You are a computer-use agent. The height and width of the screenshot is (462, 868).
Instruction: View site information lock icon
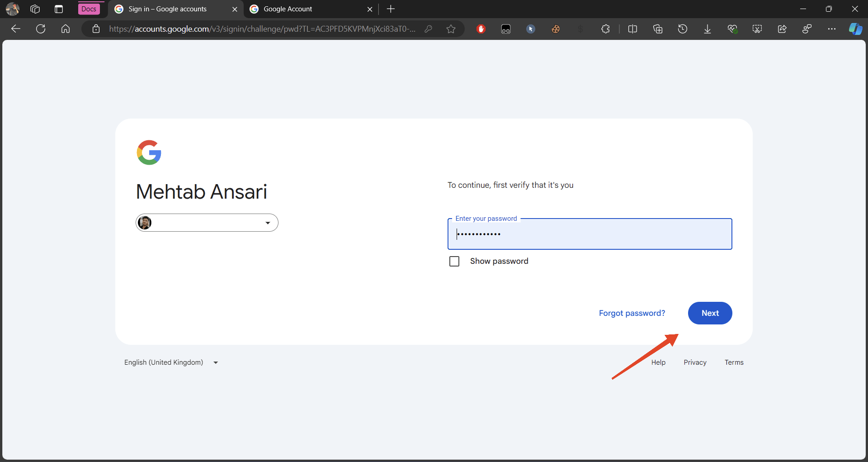96,29
